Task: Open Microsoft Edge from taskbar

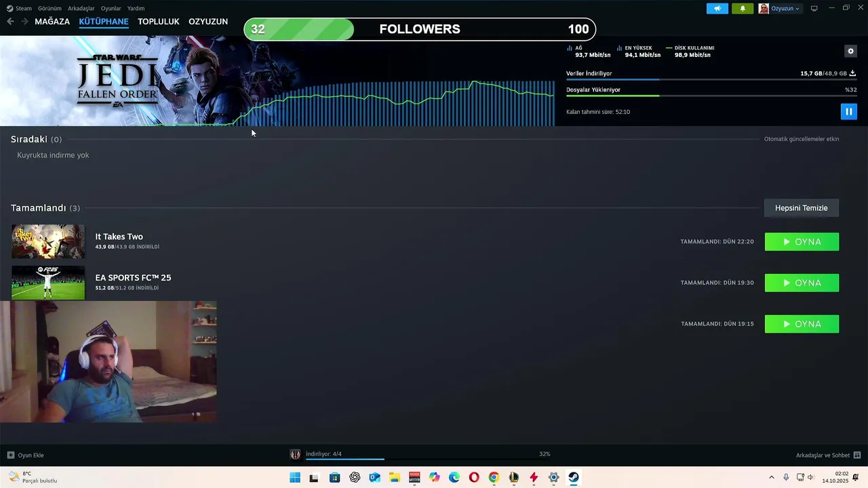Action: (454, 478)
